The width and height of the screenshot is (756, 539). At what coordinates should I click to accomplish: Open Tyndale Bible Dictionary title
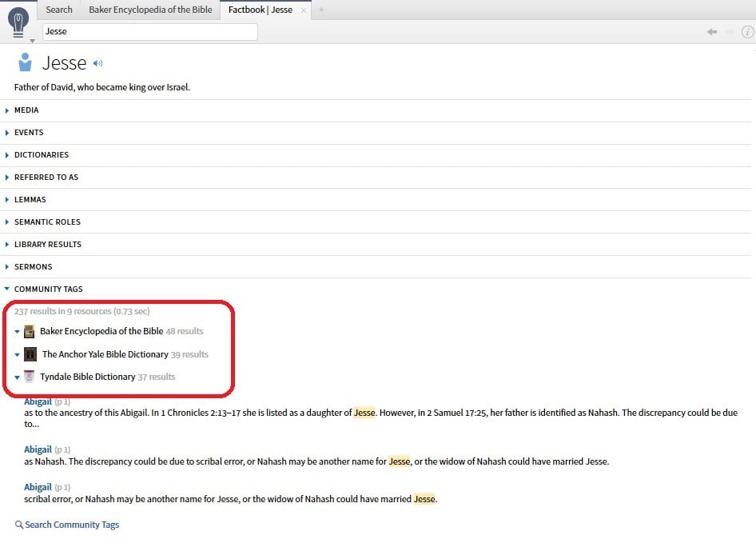87,377
